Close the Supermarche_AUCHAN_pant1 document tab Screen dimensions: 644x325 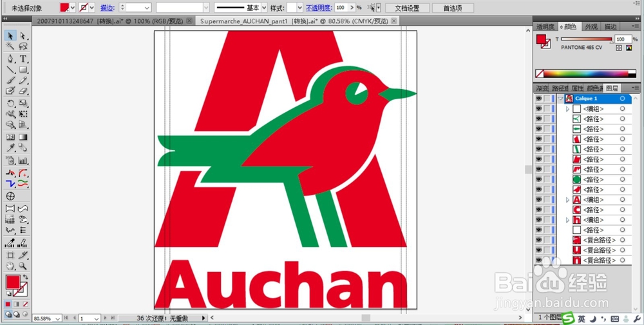point(393,21)
